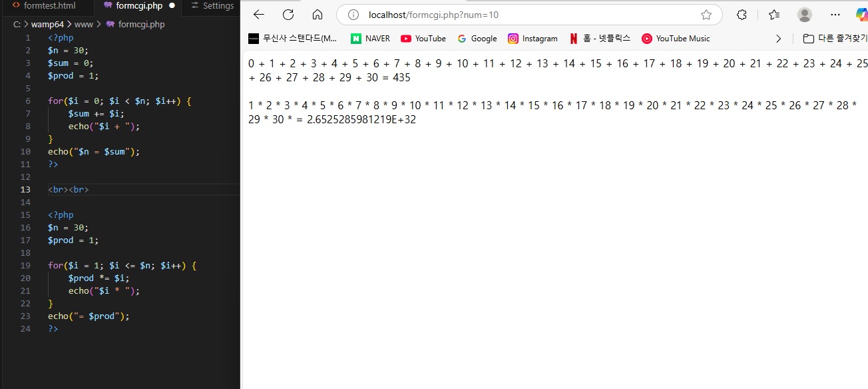The image size is (868, 389).
Task: Open YouTube Music via its red icon
Action: point(646,38)
